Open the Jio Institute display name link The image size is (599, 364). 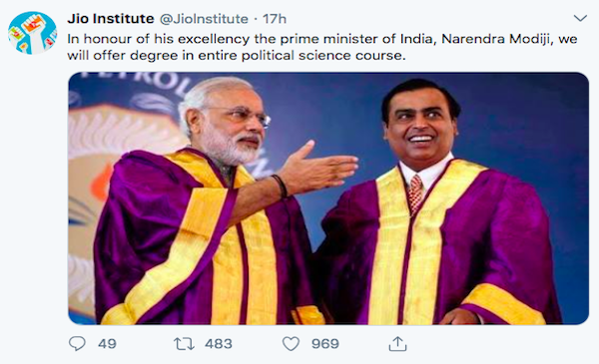[111, 18]
